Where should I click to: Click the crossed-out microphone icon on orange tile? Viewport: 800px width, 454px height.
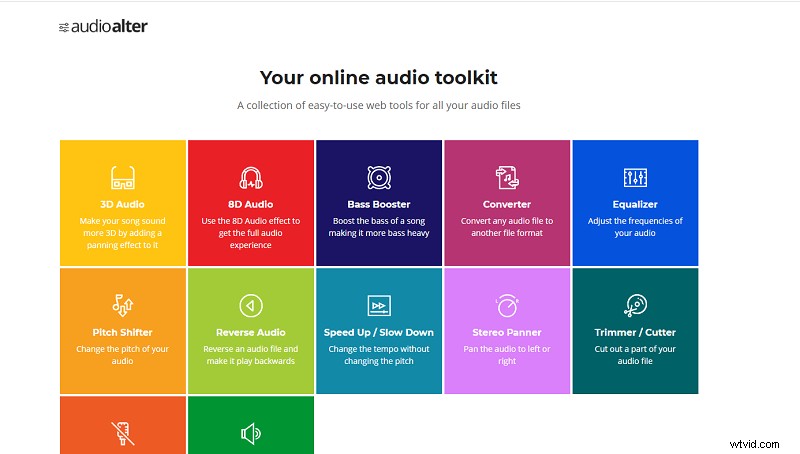click(x=122, y=433)
